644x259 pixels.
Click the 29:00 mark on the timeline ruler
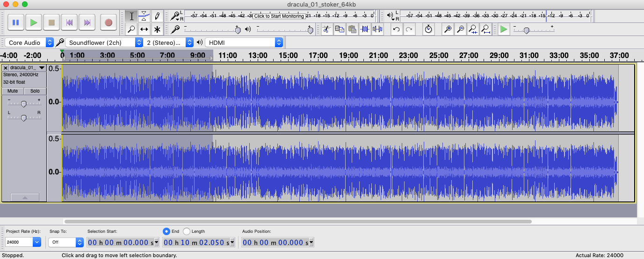tap(498, 55)
